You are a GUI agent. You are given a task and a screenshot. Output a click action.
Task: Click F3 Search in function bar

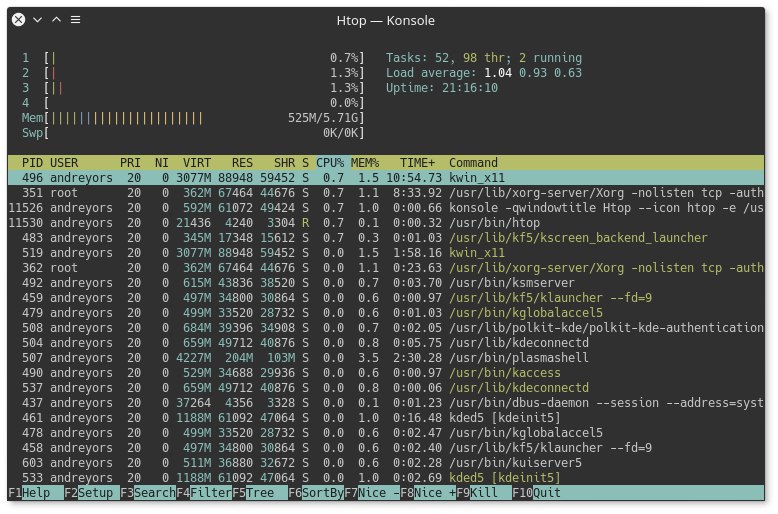(148, 493)
